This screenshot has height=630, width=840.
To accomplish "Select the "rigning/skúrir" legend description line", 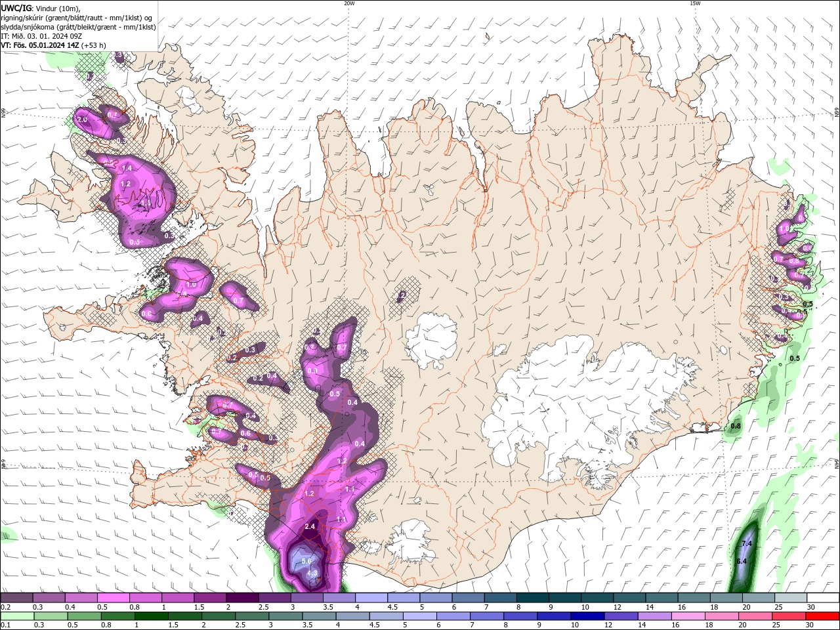I will pyautogui.click(x=77, y=18).
